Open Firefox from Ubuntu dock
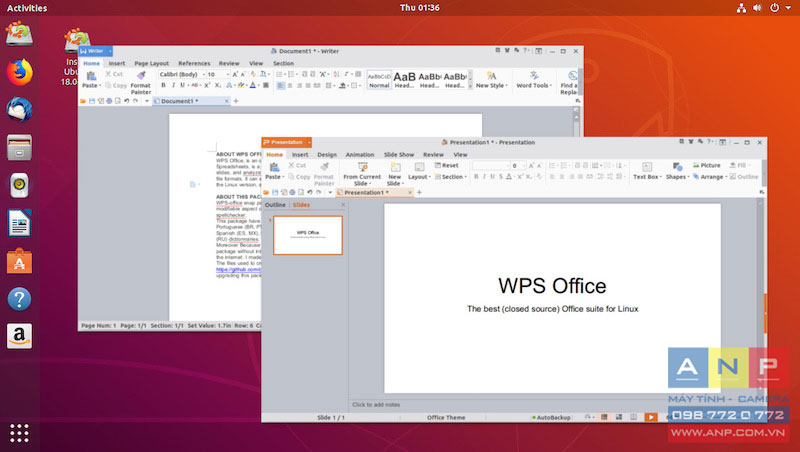 click(19, 72)
